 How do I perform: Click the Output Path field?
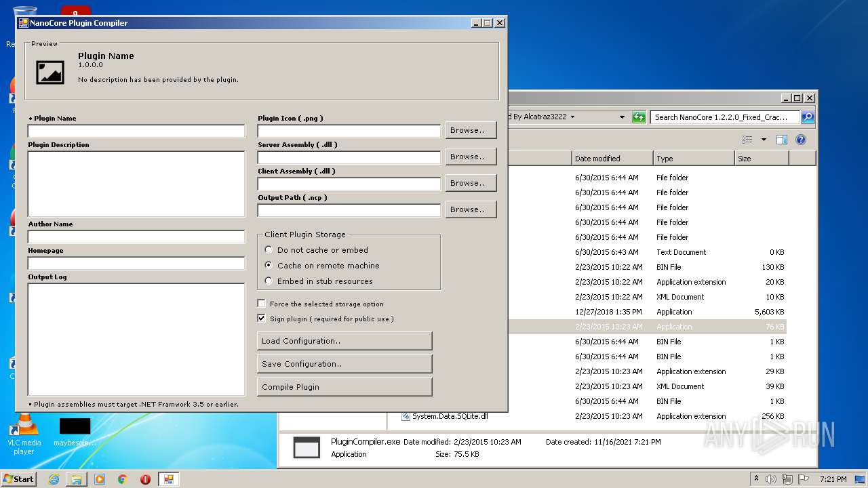[349, 210]
